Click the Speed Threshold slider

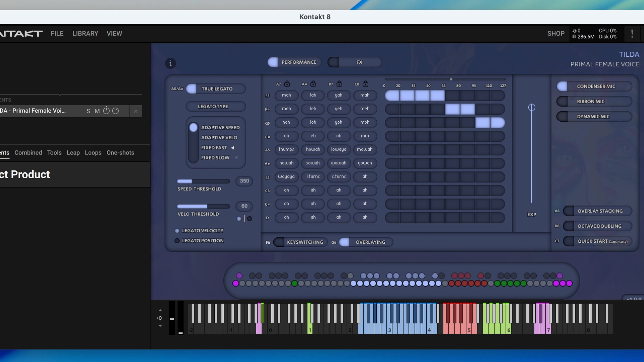[203, 181]
